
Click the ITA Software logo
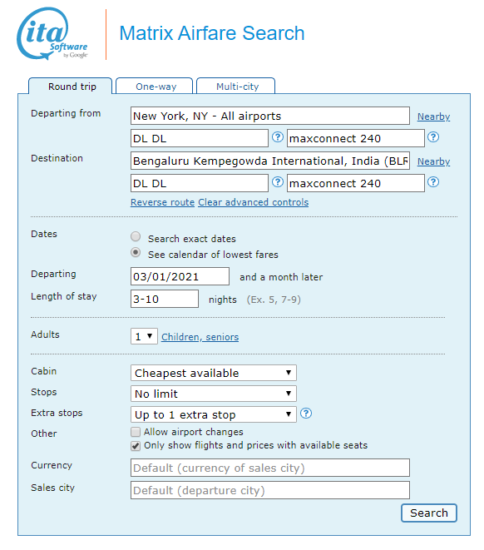coord(52,34)
